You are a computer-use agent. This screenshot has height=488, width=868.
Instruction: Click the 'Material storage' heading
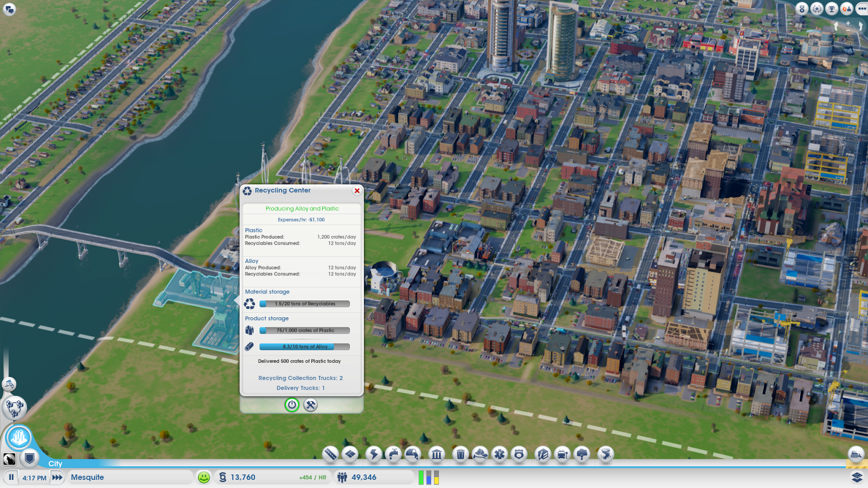[267, 292]
